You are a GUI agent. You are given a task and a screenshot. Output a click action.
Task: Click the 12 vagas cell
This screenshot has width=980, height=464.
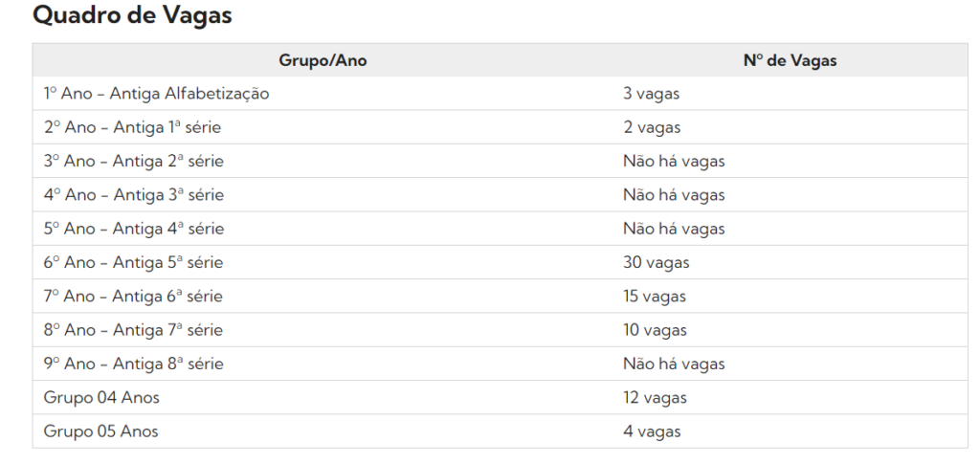coord(790,397)
